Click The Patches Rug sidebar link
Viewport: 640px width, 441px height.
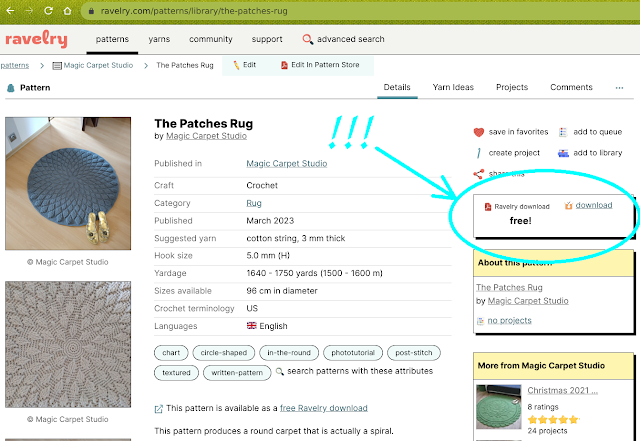tap(509, 287)
